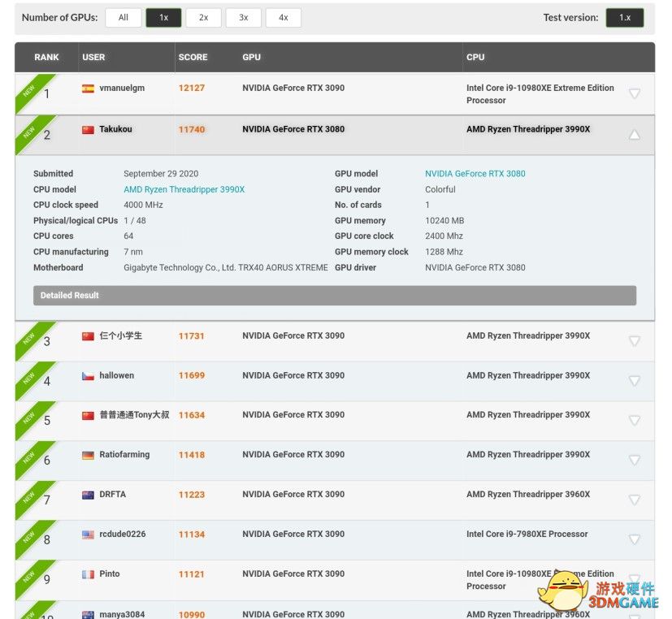Select the 1x GPU filter

pyautogui.click(x=163, y=18)
